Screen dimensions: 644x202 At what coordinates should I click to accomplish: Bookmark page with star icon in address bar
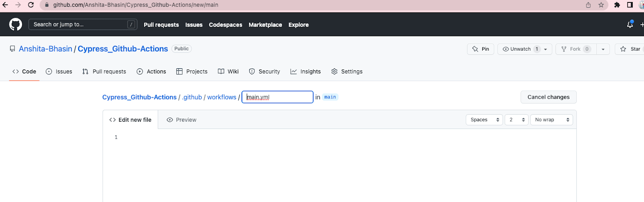pos(601,5)
